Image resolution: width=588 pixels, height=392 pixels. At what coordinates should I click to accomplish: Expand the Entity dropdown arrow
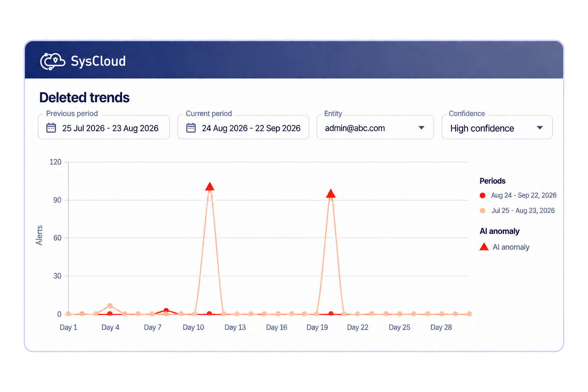tap(421, 128)
